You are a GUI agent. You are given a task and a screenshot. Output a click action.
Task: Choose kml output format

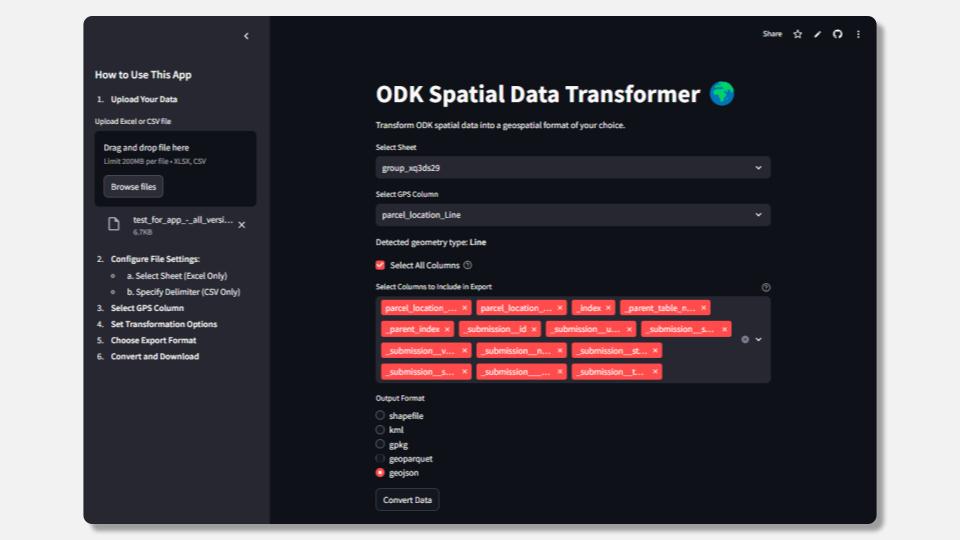(380, 430)
